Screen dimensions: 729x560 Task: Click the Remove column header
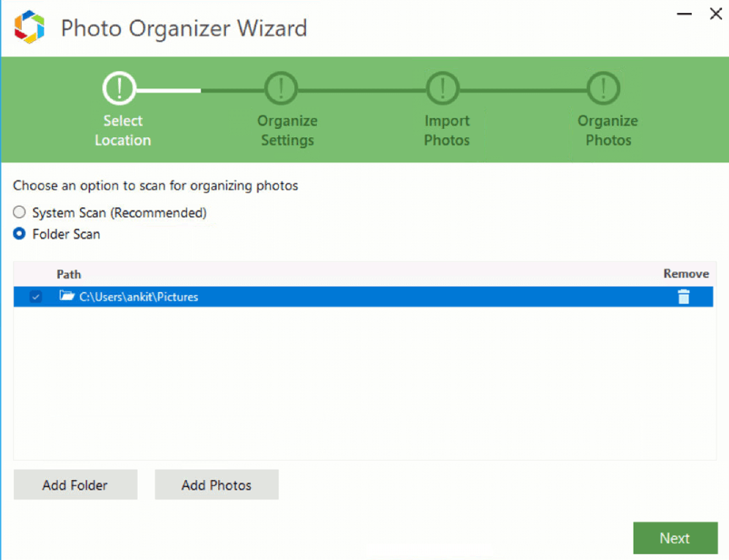click(x=685, y=274)
